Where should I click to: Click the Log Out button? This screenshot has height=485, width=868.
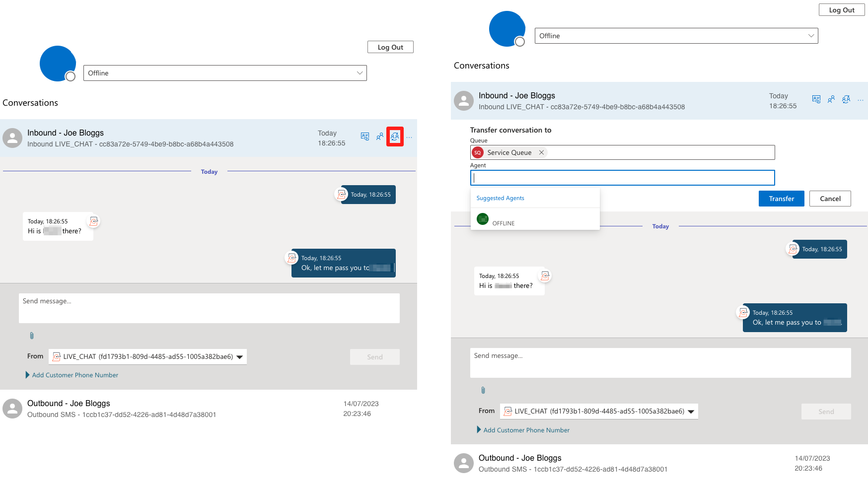coord(390,47)
